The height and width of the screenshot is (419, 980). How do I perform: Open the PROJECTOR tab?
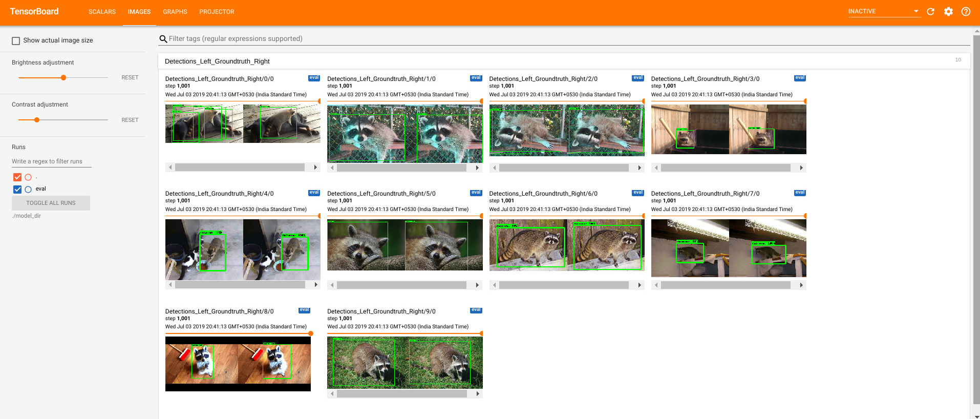(x=217, y=12)
